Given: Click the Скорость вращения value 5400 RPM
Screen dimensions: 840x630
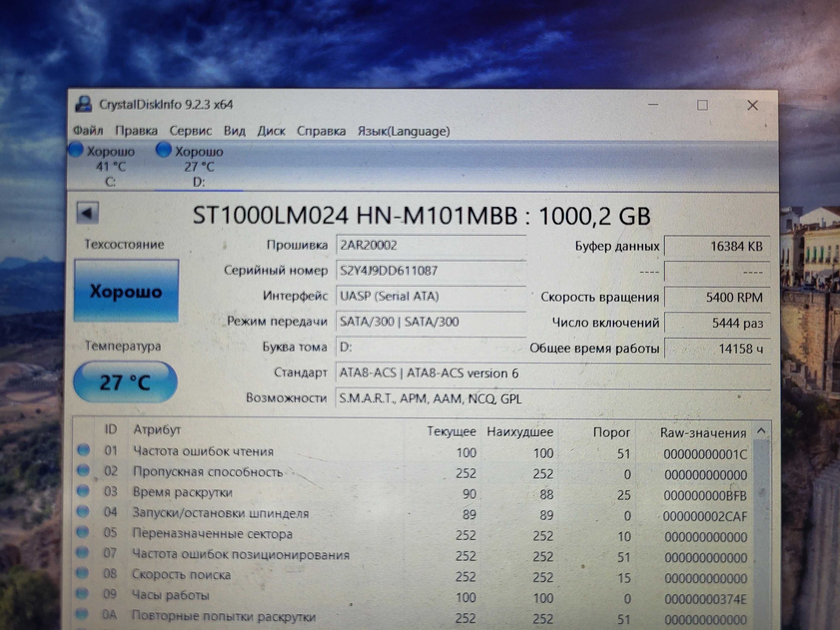Looking at the screenshot, I should click(717, 297).
